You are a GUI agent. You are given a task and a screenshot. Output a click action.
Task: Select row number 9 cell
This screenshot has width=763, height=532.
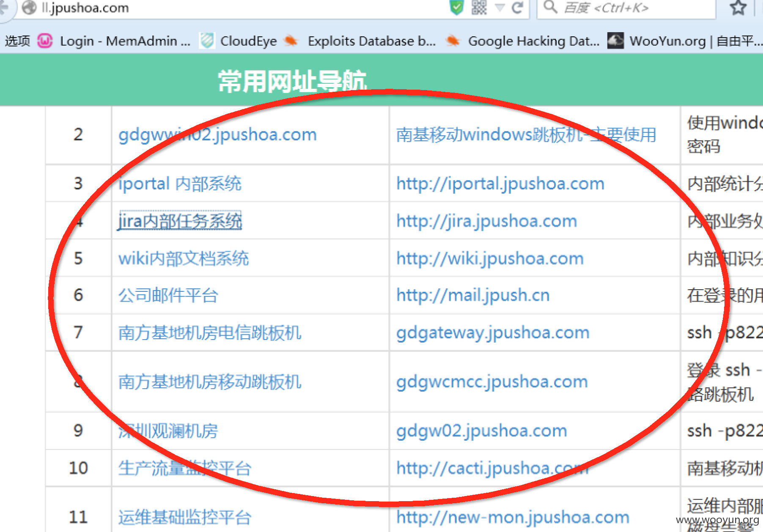click(x=78, y=431)
